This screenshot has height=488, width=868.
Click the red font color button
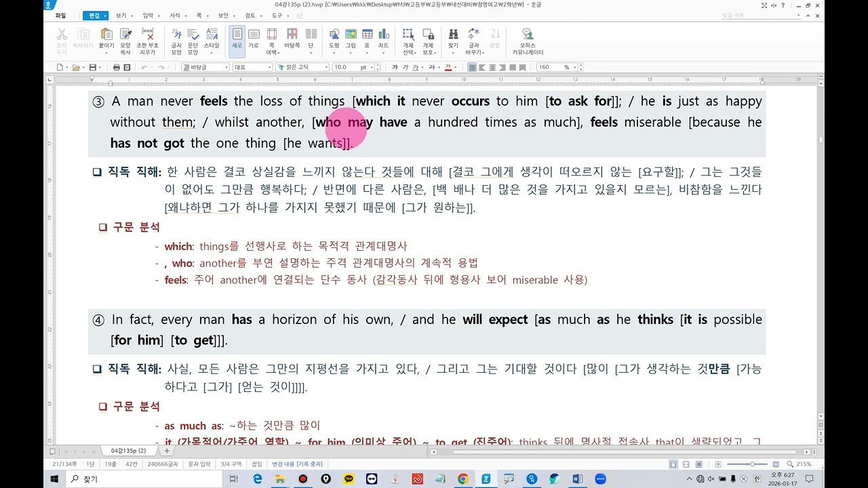448,67
